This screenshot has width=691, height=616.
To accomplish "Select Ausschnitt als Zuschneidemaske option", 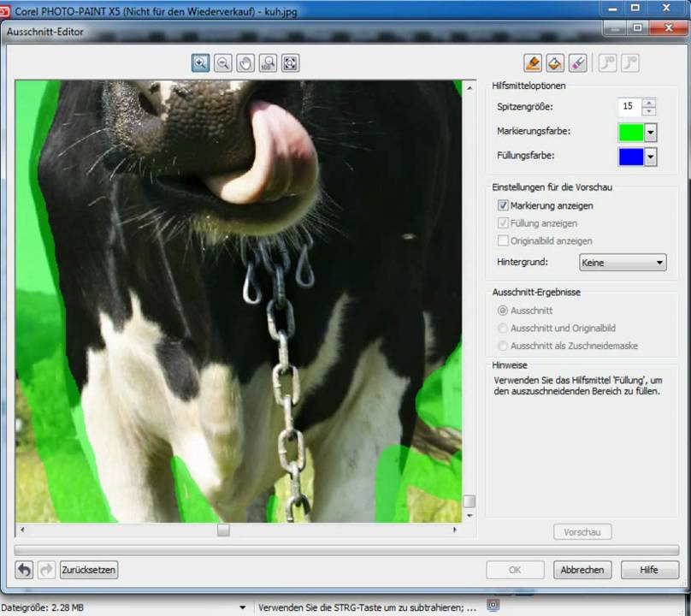I will [x=502, y=346].
